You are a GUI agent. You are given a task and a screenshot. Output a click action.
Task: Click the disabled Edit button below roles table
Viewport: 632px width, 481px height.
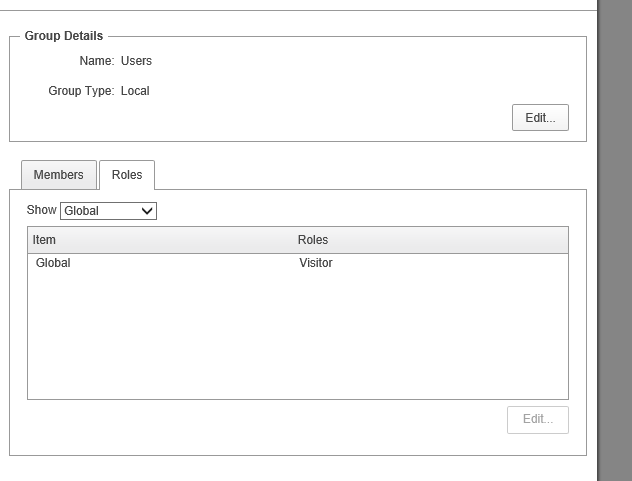[x=538, y=420]
